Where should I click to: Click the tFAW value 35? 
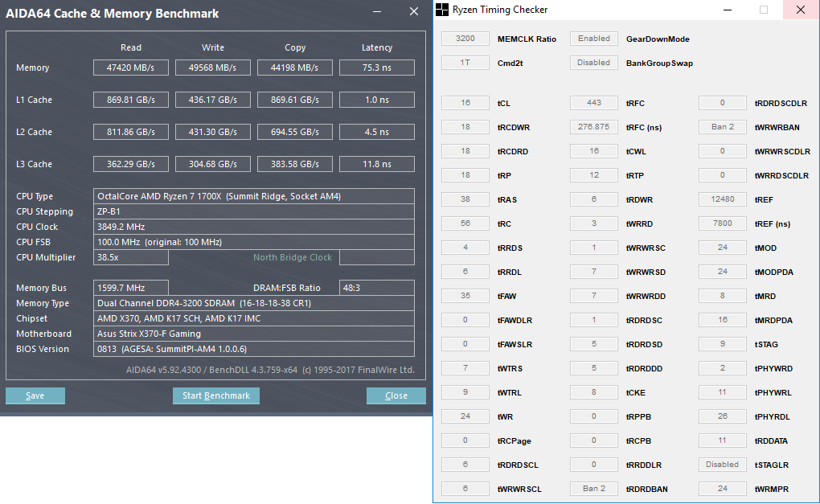465,295
